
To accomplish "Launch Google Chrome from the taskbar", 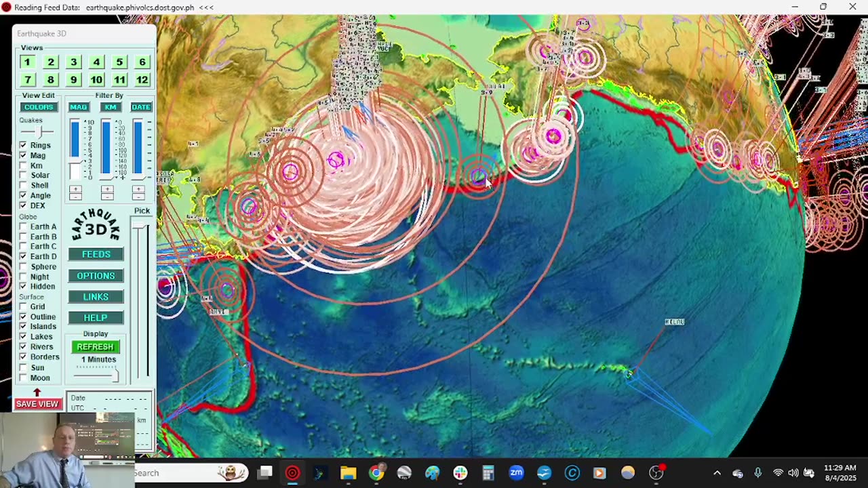I will coord(376,472).
